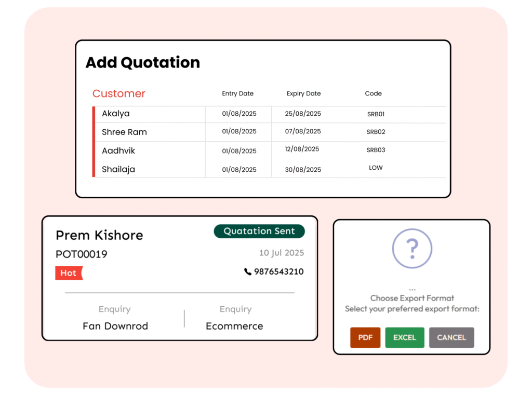Open the Prem Kishore contact name
532x395 pixels.
pos(99,235)
